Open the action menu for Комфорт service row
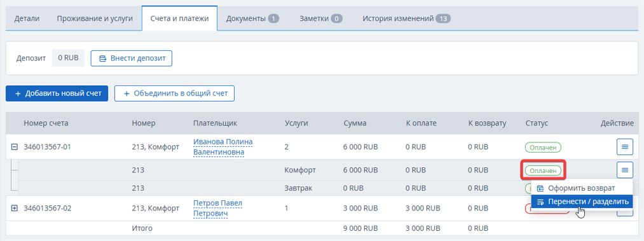Viewport: 644px width, 241px height. click(x=625, y=170)
